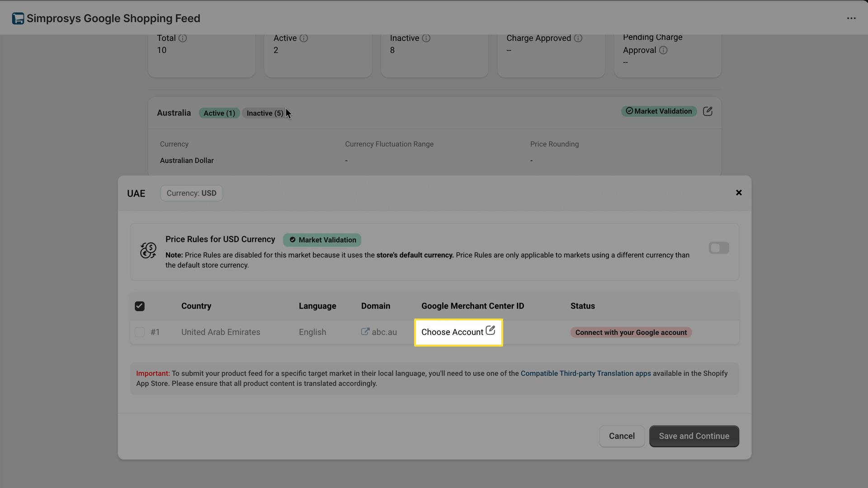This screenshot has width=868, height=488.
Task: Click the Simprosys app logo icon
Action: pos(18,19)
